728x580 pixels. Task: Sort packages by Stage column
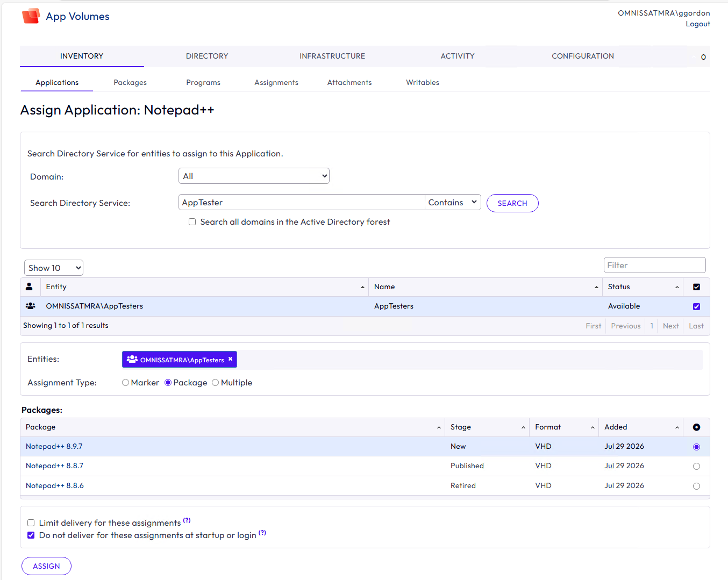point(487,427)
